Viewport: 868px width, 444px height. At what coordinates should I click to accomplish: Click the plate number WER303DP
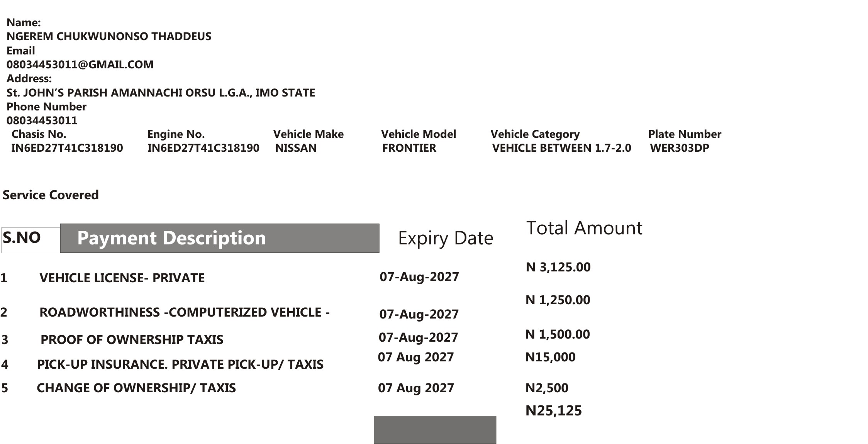pyautogui.click(x=680, y=148)
